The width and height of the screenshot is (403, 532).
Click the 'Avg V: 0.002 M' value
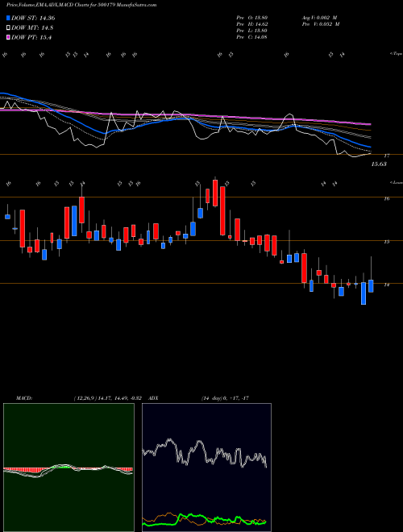[320, 18]
